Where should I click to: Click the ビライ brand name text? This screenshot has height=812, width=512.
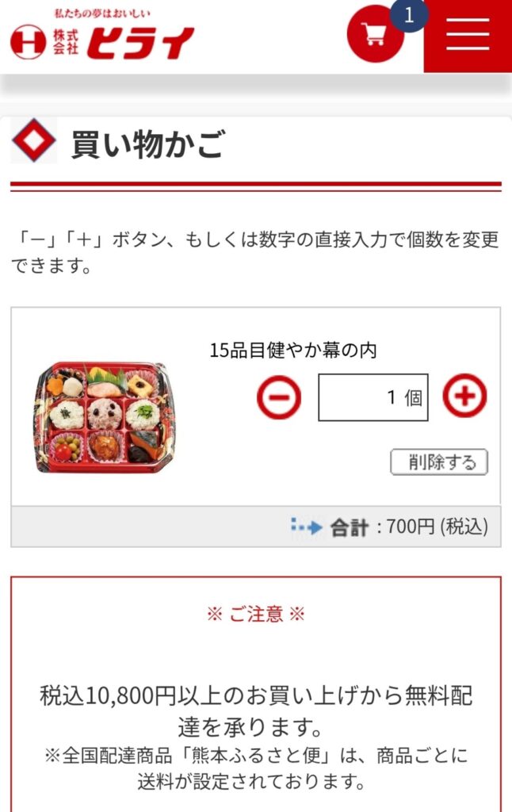click(x=139, y=44)
